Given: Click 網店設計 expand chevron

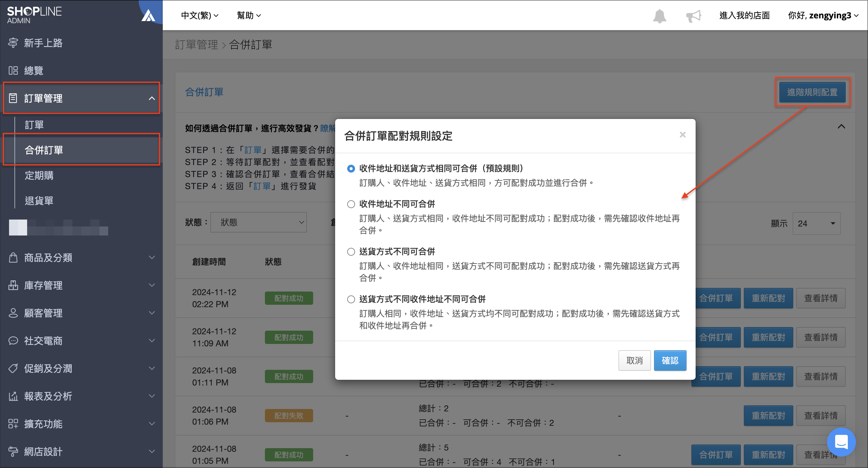Looking at the screenshot, I should point(152,451).
